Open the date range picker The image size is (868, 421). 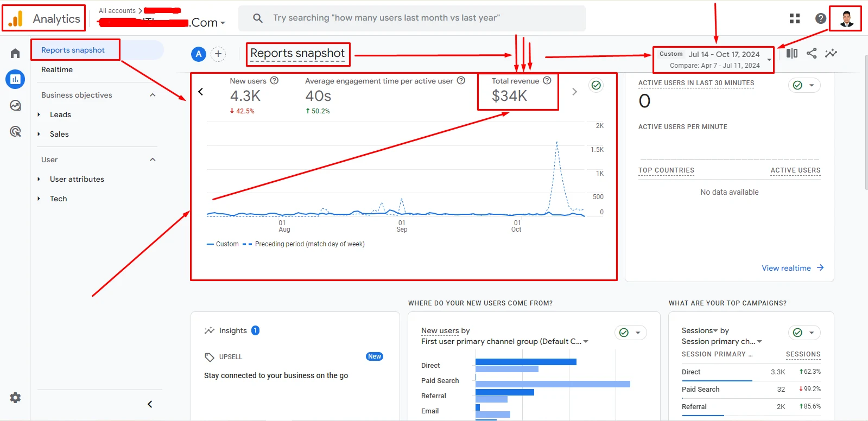pyautogui.click(x=714, y=59)
